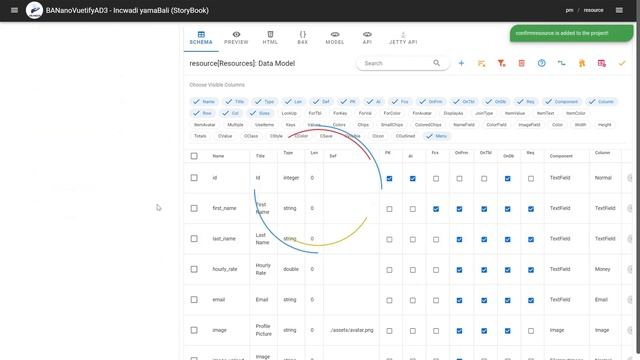The height and width of the screenshot is (360, 640).
Task: Select the hourly_rate row checkbox
Action: pyautogui.click(x=194, y=269)
